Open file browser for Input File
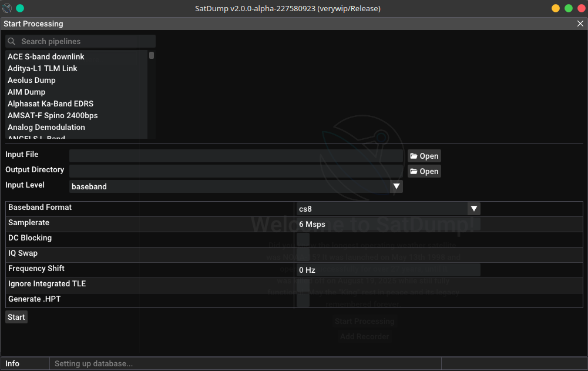Viewport: 588px width, 371px height. [424, 156]
